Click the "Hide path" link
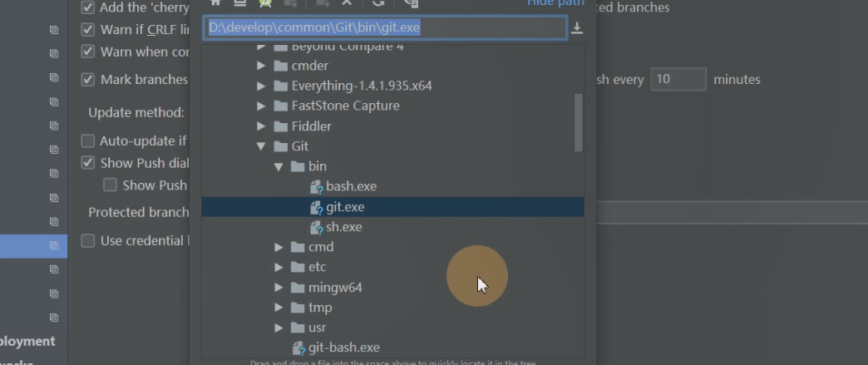The width and height of the screenshot is (868, 365). pos(555,2)
